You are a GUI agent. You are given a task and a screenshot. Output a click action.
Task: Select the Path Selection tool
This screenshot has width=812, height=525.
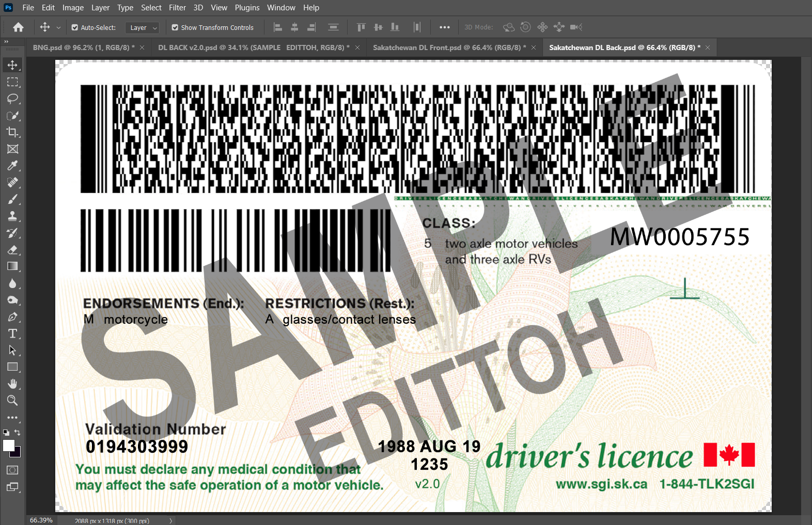tap(12, 351)
